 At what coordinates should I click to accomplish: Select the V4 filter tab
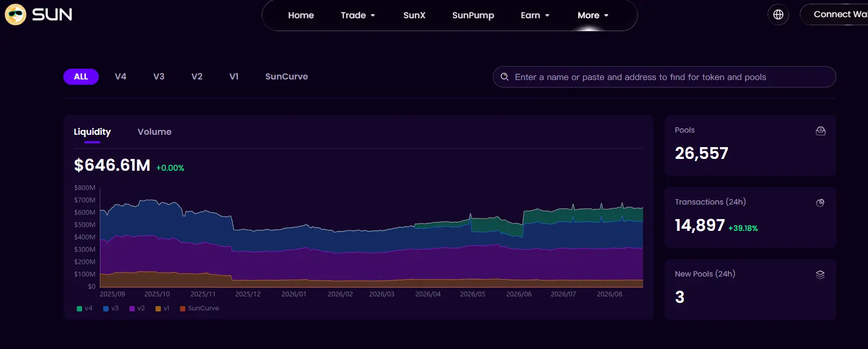pos(121,76)
